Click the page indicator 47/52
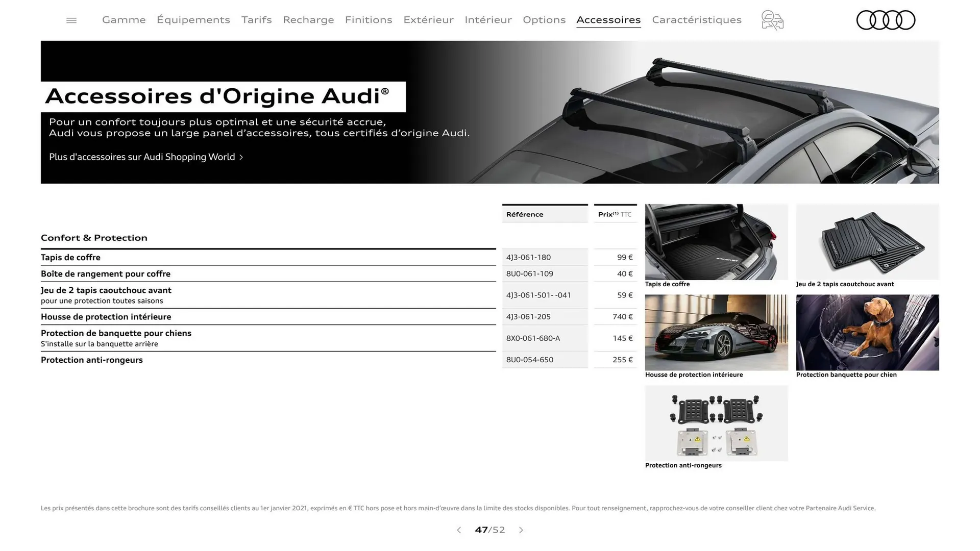Screen dimensions: 980x551 (x=489, y=530)
